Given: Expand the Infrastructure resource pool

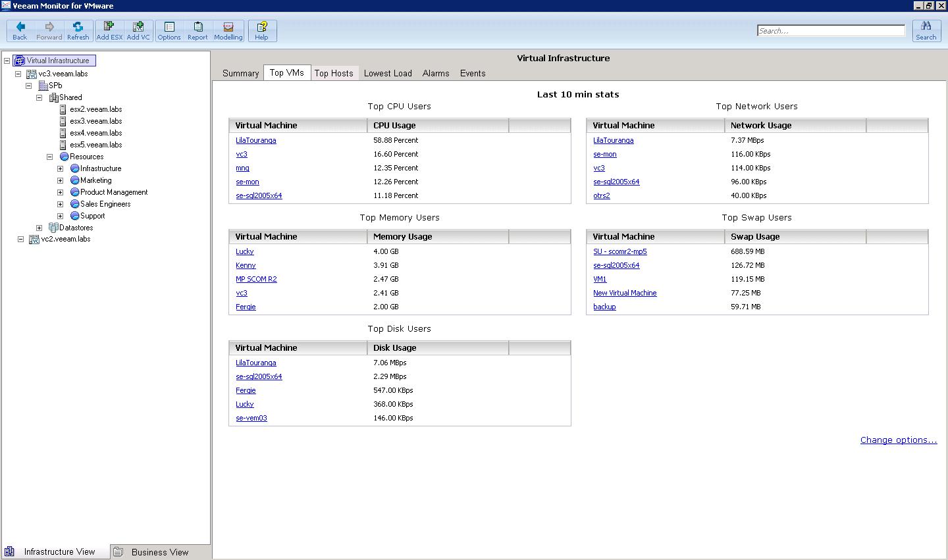Looking at the screenshot, I should (x=61, y=168).
